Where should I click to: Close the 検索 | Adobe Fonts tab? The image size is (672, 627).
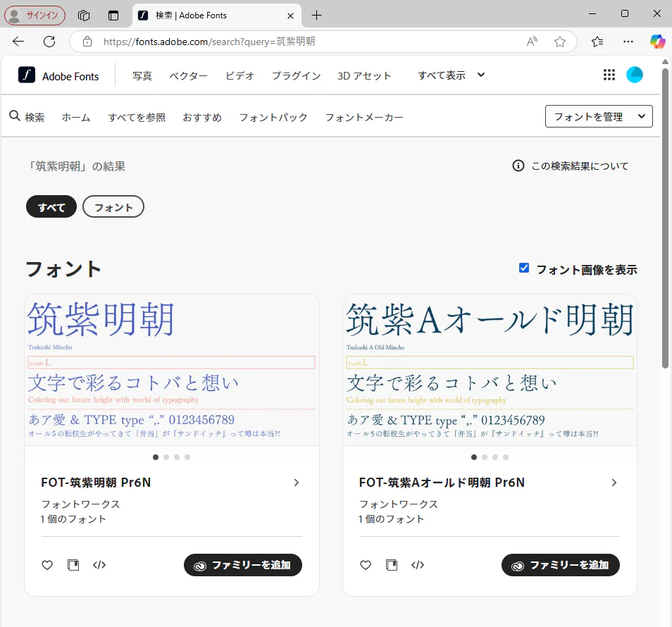point(290,16)
